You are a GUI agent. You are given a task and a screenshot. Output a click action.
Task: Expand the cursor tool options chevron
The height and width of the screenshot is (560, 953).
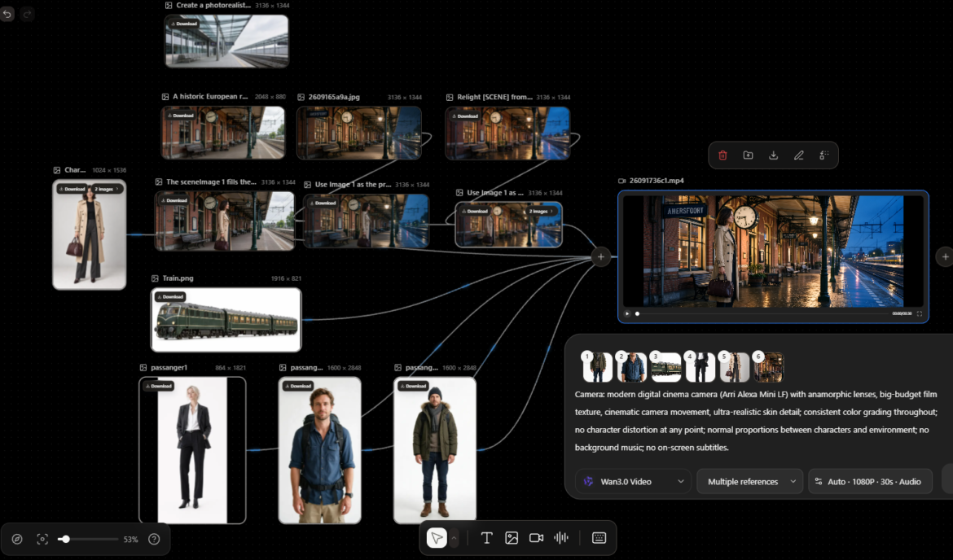click(454, 537)
